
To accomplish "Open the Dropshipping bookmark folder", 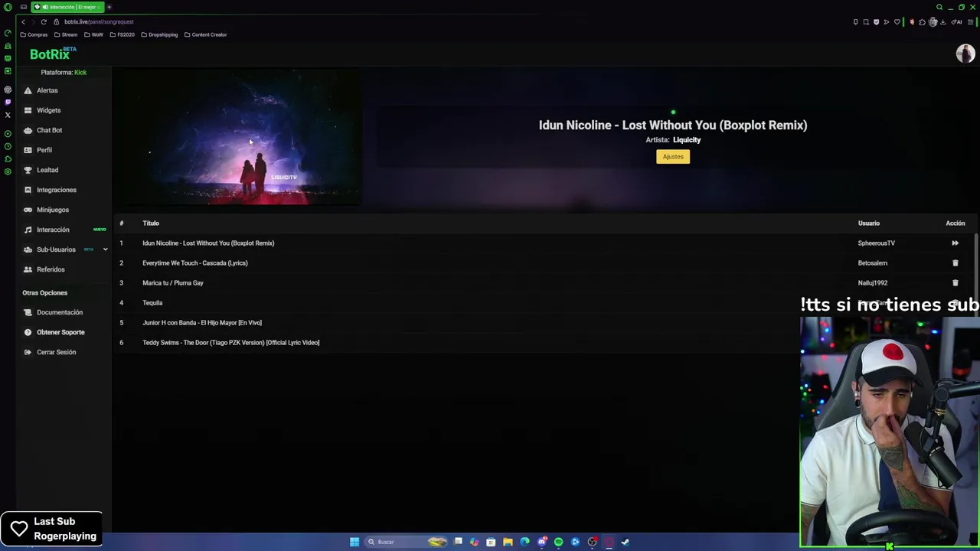I will 159,34.
